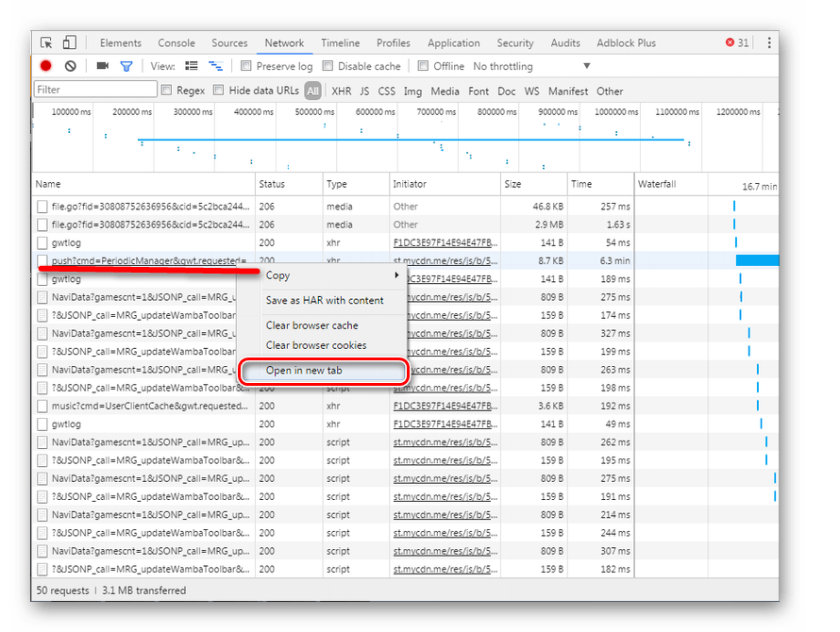
Task: Click the Filter text input field
Action: click(95, 90)
